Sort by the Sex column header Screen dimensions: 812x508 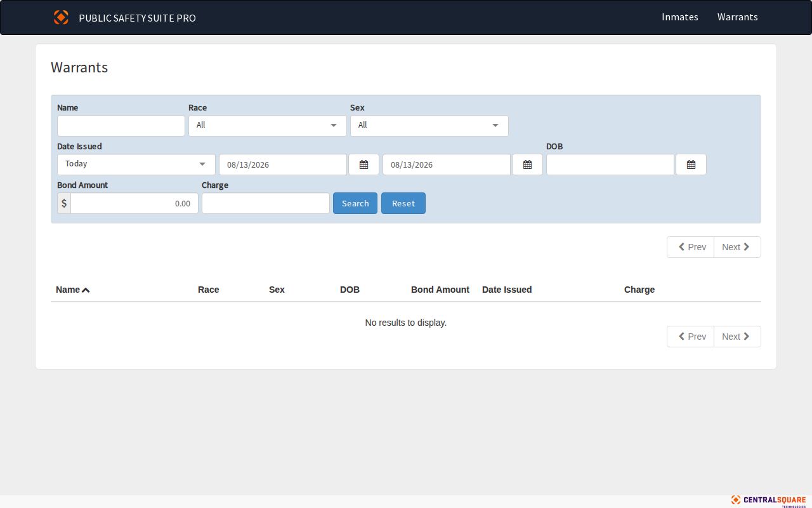277,290
